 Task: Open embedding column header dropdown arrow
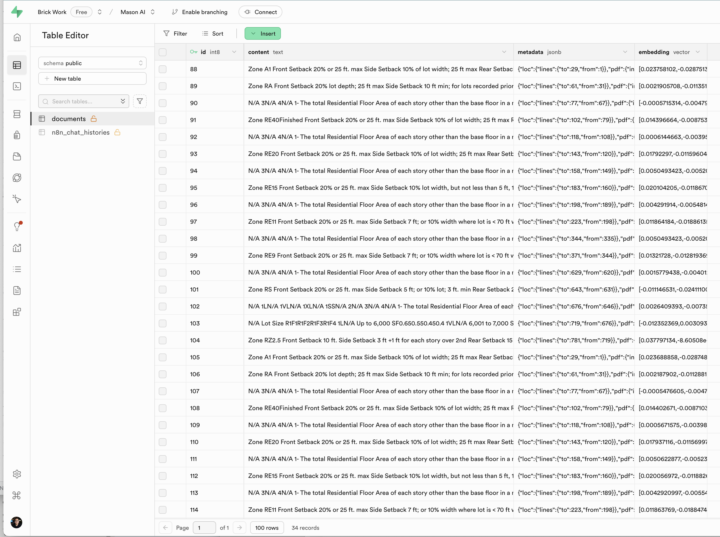698,52
